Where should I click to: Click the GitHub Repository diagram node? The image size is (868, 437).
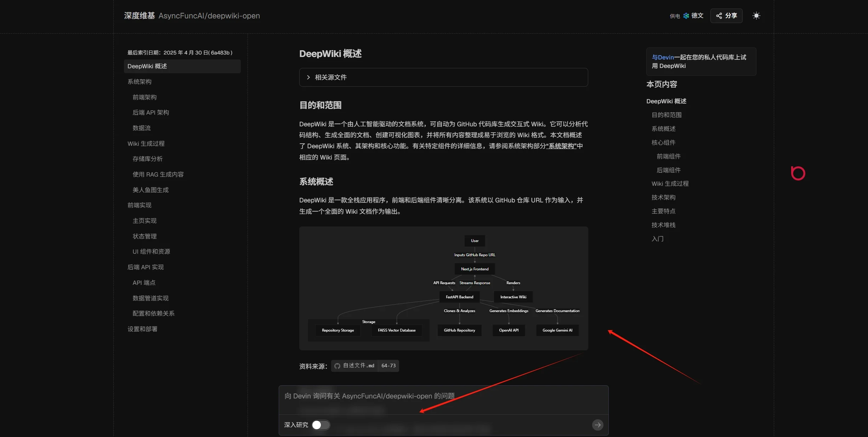459,330
